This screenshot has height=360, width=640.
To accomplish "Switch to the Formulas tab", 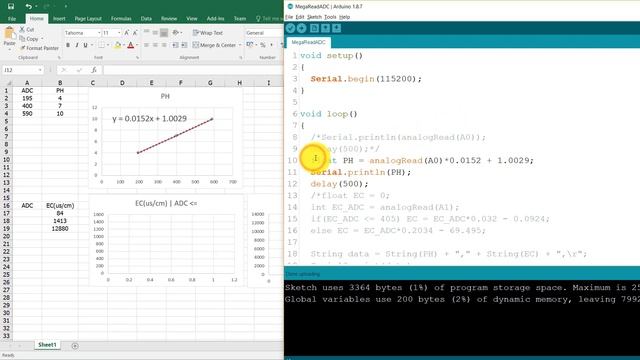I will pyautogui.click(x=121, y=19).
